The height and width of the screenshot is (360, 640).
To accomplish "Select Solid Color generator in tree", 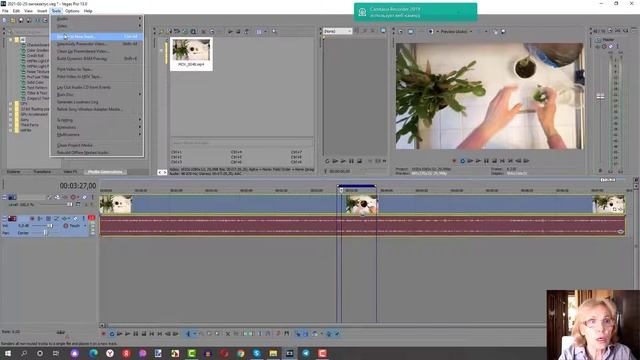I will (35, 82).
